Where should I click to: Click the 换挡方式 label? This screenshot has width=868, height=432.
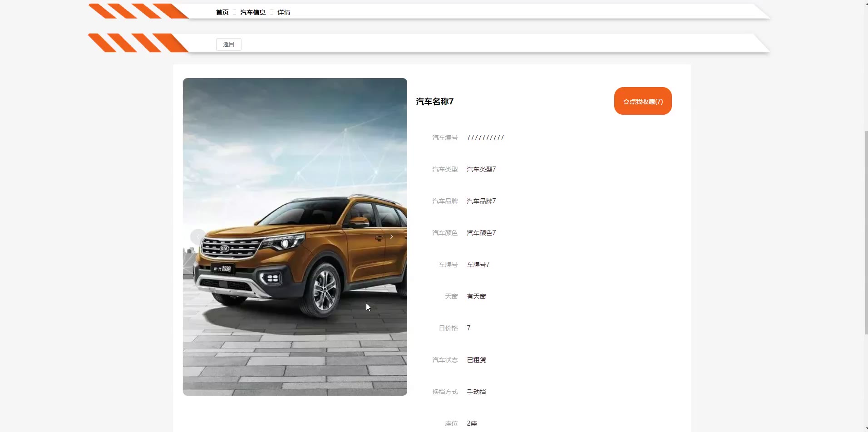pyautogui.click(x=445, y=392)
